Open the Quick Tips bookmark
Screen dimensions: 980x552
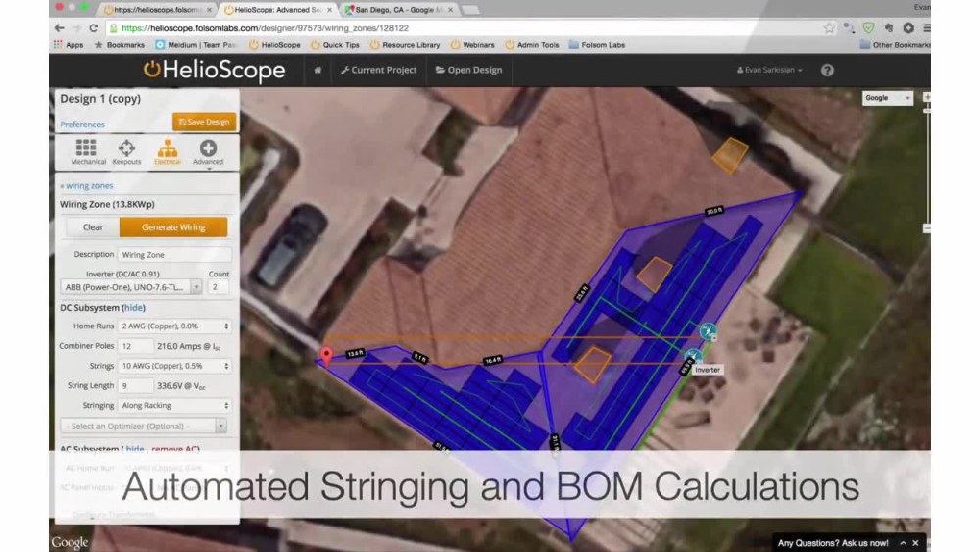[335, 45]
